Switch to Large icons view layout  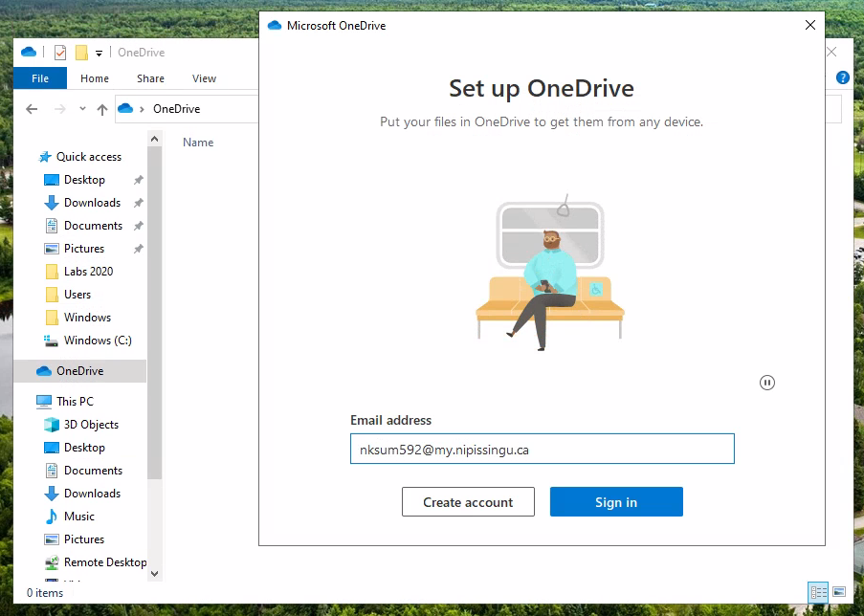[x=839, y=592]
